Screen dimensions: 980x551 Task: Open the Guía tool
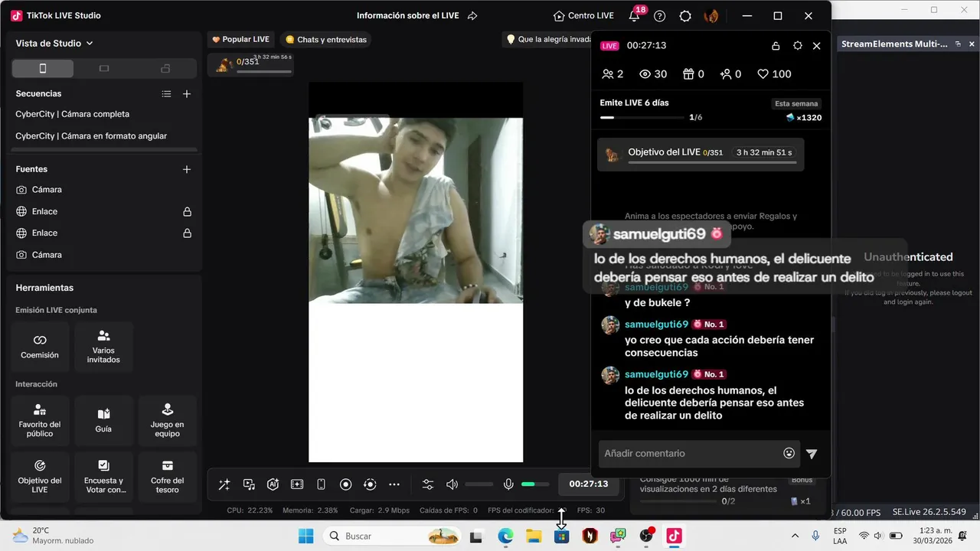tap(103, 420)
